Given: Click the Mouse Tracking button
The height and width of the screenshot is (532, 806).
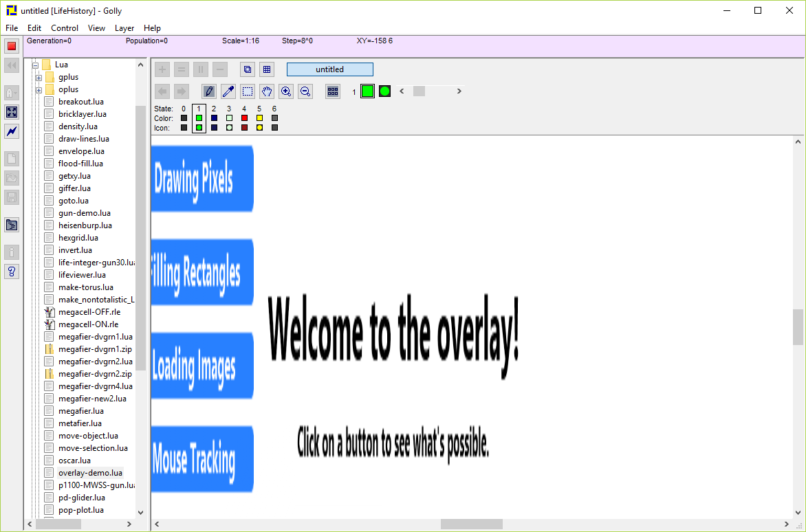Looking at the screenshot, I should pyautogui.click(x=202, y=459).
